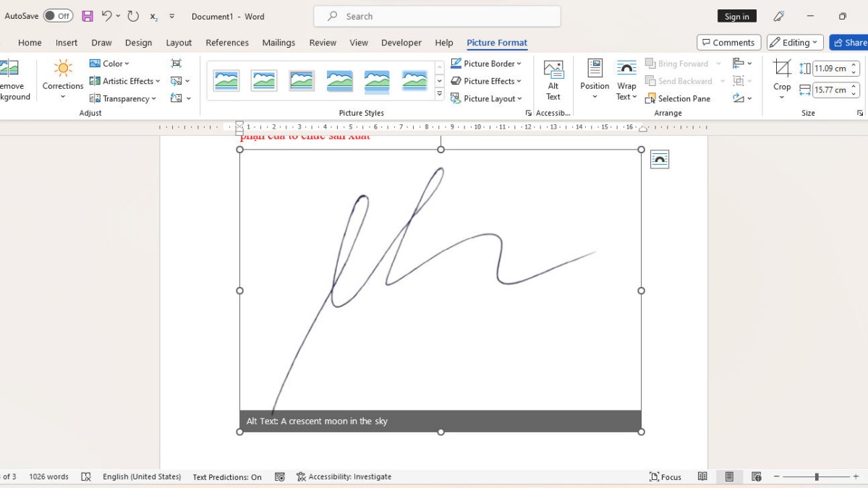The width and height of the screenshot is (868, 488).
Task: Click the Rotate objects icon
Action: tap(739, 98)
